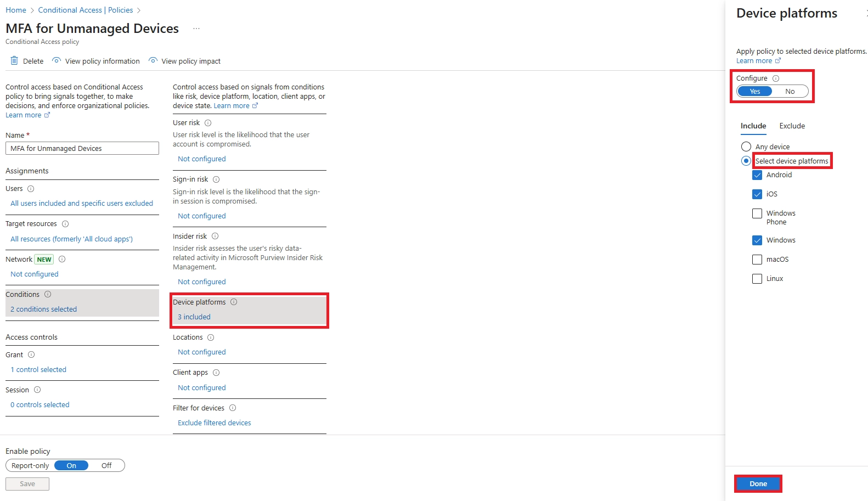Click the info icon beside User risk

pos(208,123)
